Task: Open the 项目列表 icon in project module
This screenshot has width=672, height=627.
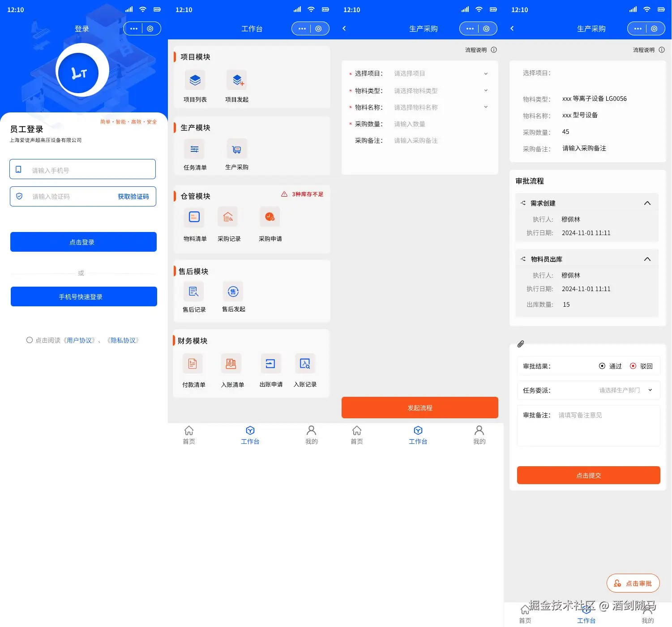Action: pos(195,81)
